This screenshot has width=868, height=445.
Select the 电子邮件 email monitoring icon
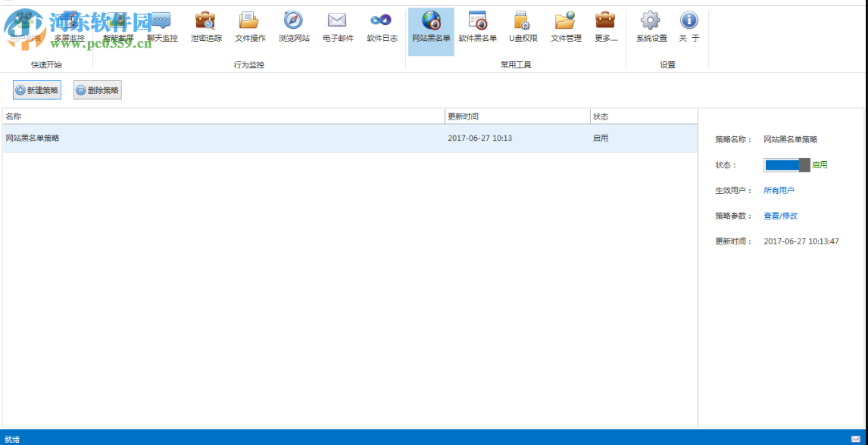point(338,27)
